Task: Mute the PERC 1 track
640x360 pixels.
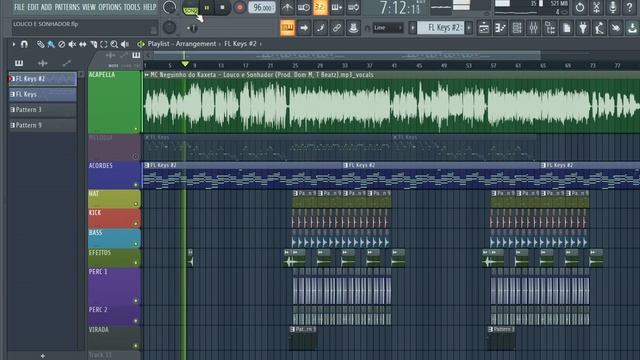Action: pos(136,301)
